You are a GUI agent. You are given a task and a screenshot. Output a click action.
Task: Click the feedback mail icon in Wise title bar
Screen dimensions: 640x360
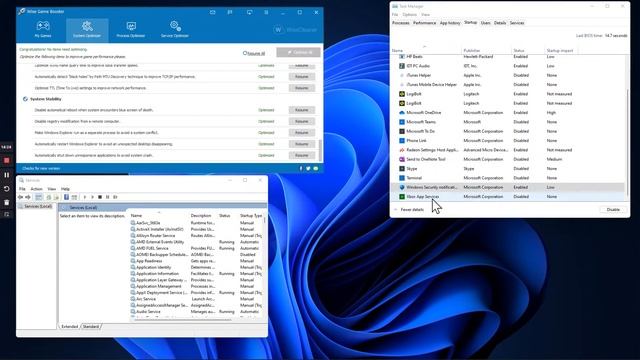pyautogui.click(x=213, y=12)
